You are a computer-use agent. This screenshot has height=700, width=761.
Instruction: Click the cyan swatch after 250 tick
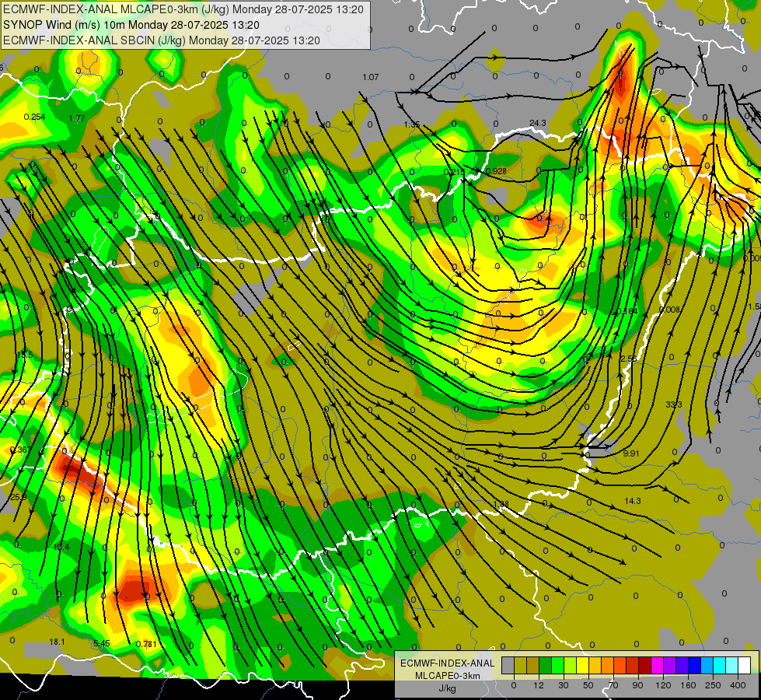tap(721, 665)
